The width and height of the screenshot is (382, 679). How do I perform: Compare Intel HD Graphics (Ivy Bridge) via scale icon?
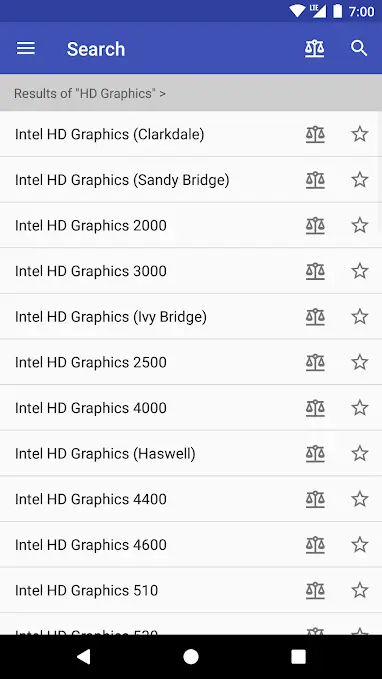(315, 317)
